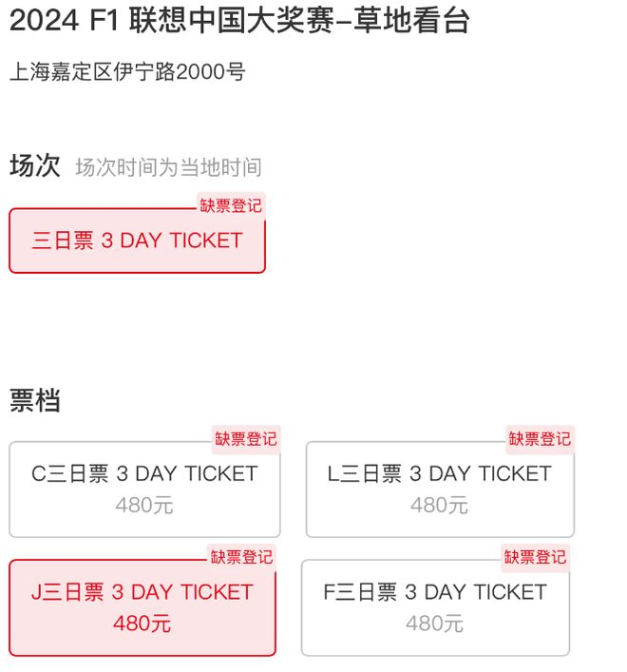Click the red 480元 price under J三日票
627x672 pixels.
[x=142, y=624]
